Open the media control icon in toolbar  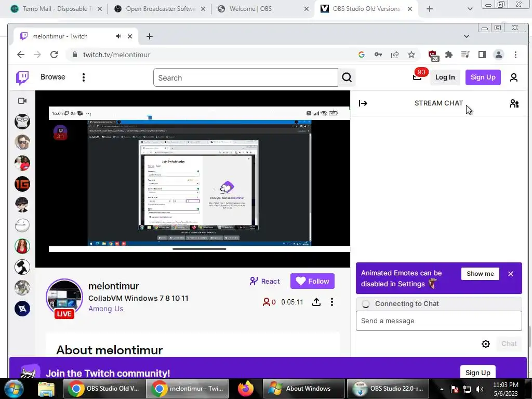pyautogui.click(x=465, y=55)
